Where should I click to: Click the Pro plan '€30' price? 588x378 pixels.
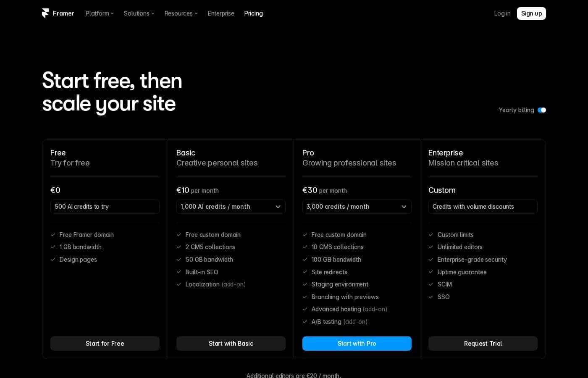click(310, 190)
